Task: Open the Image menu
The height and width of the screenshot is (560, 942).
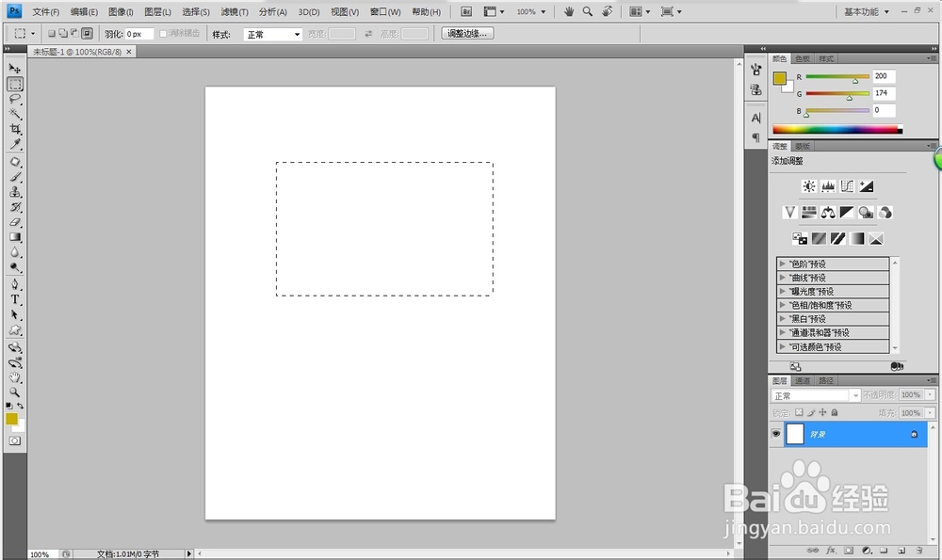Action: click(121, 12)
